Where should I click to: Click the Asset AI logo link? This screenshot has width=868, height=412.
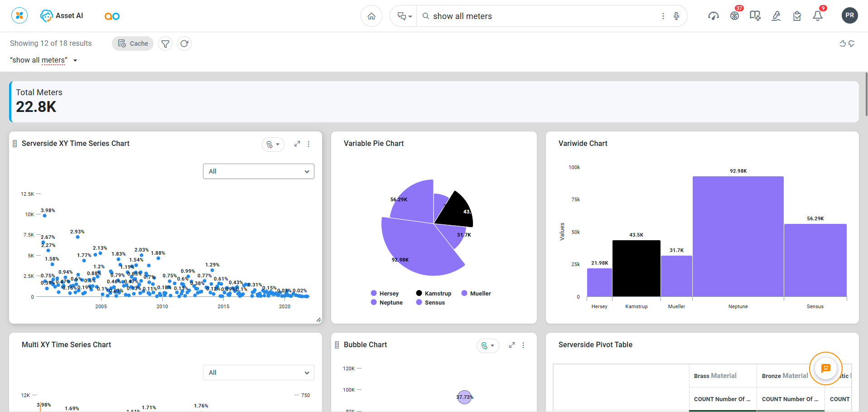pos(62,16)
